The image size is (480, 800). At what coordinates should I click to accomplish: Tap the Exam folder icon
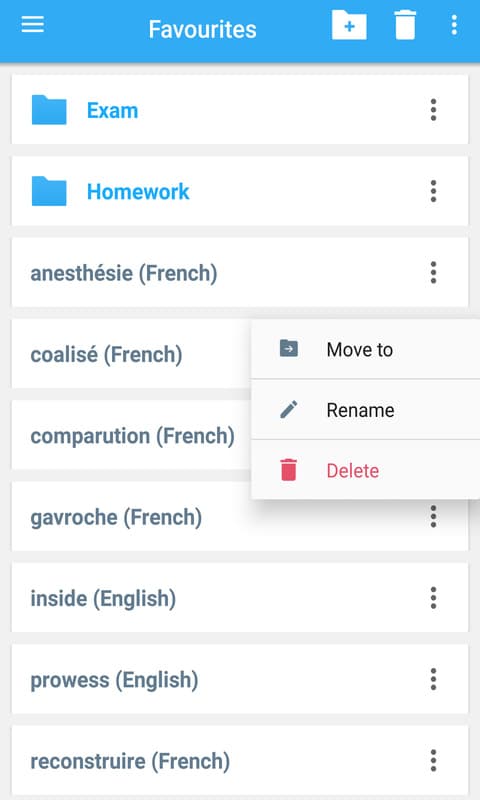coord(49,110)
